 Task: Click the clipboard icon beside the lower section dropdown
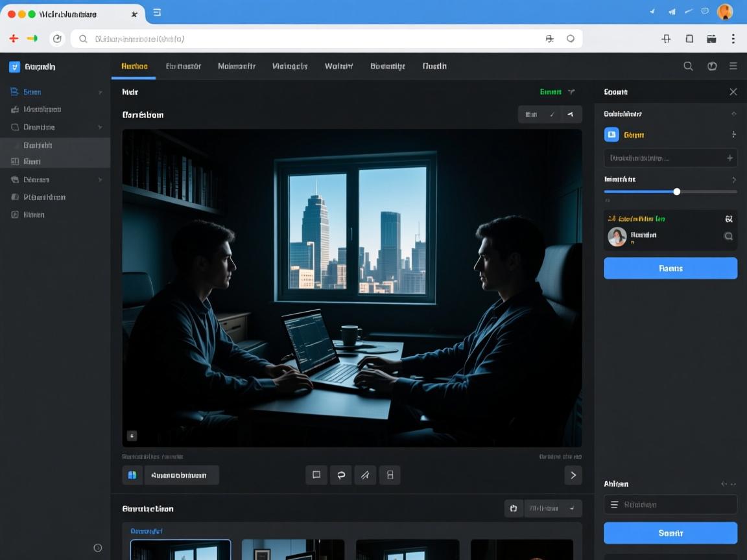click(x=514, y=509)
